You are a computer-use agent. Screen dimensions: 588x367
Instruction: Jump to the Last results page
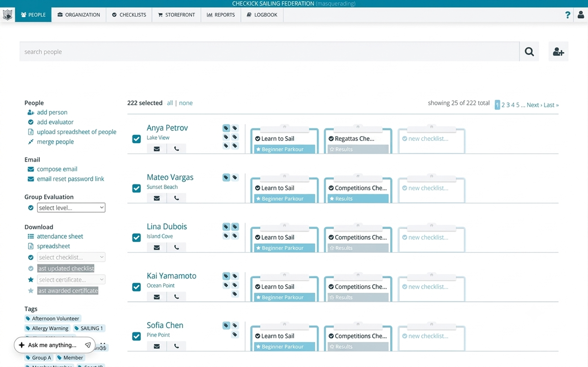click(551, 105)
